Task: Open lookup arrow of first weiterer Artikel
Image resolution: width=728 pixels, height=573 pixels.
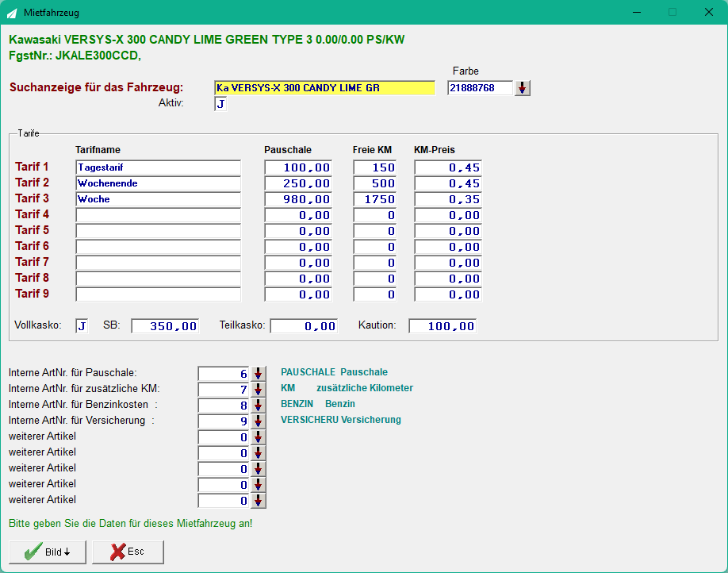Action: click(x=259, y=437)
